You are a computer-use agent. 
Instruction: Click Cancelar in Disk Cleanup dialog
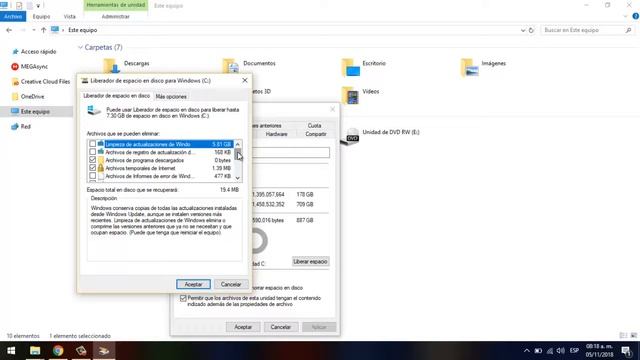(x=231, y=284)
